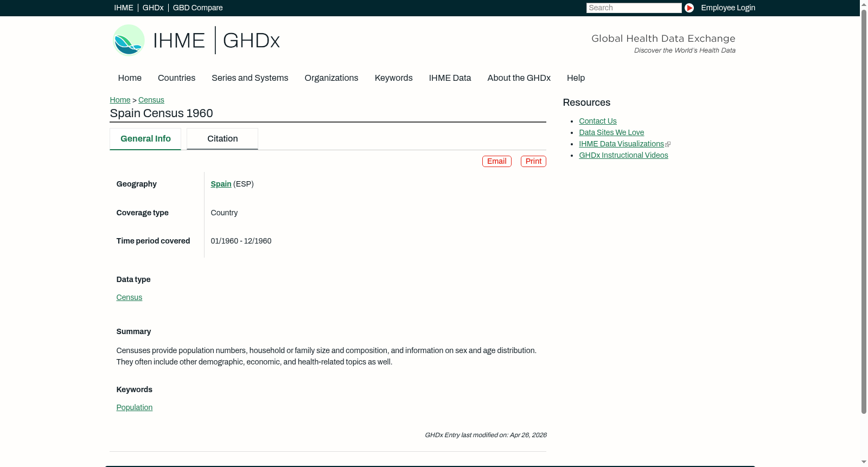Click Census breadcrumb link
Image resolution: width=868 pixels, height=467 pixels.
tap(151, 100)
